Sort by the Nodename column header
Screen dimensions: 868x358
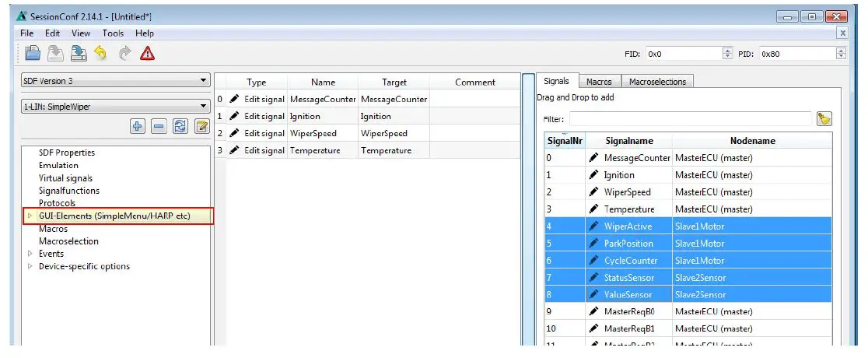click(752, 141)
